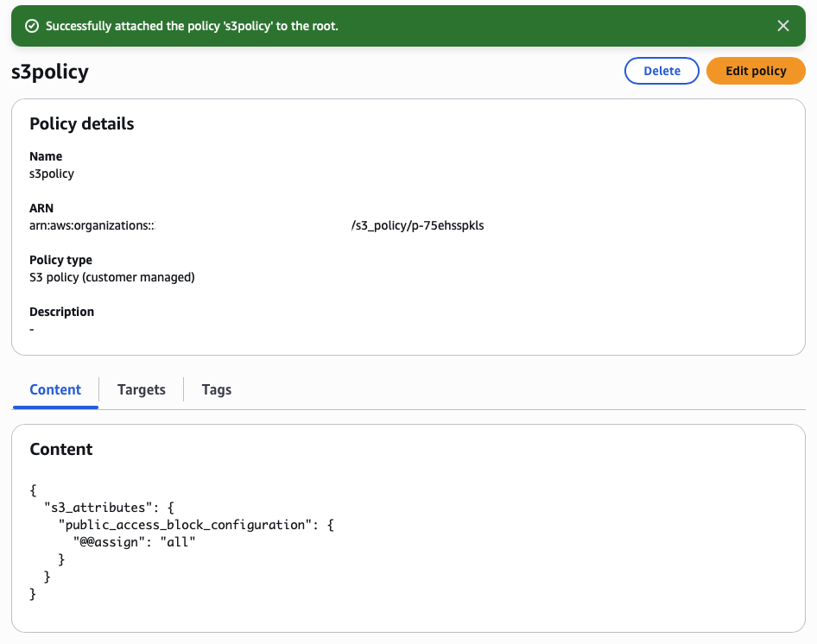Click the 'arn:aws:organizations::' text

coord(98,225)
